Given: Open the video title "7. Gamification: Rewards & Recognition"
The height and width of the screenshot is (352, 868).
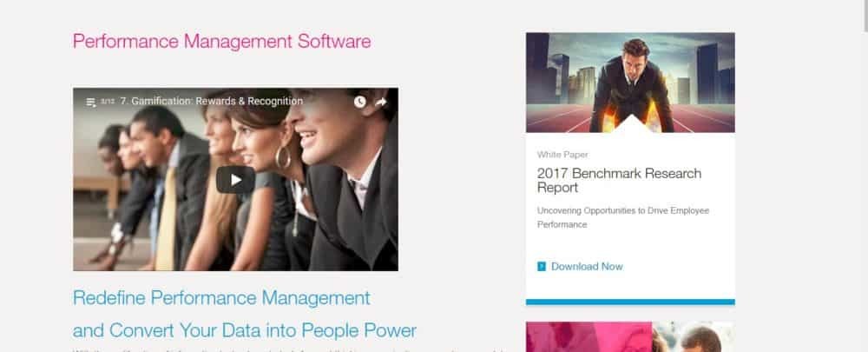Looking at the screenshot, I should coord(212,102).
